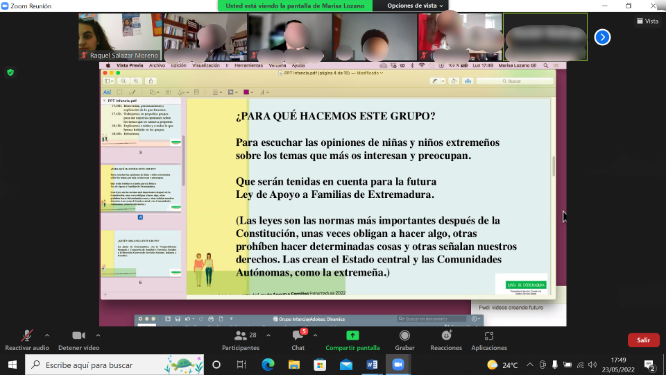The height and width of the screenshot is (375, 666).
Task: Expand caret beside Chat button
Action: point(315,336)
